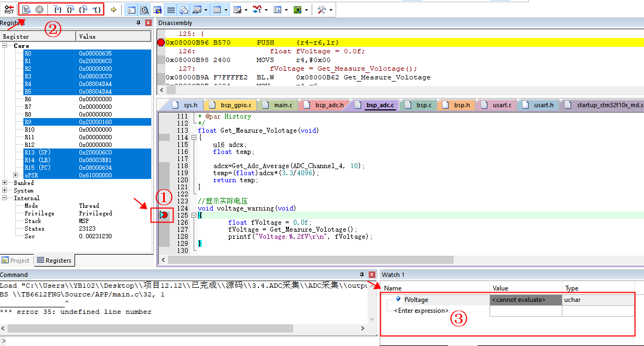This screenshot has width=644, height=346.
Task: Click the yellow Show Next Statement arrow
Action: [113, 9]
